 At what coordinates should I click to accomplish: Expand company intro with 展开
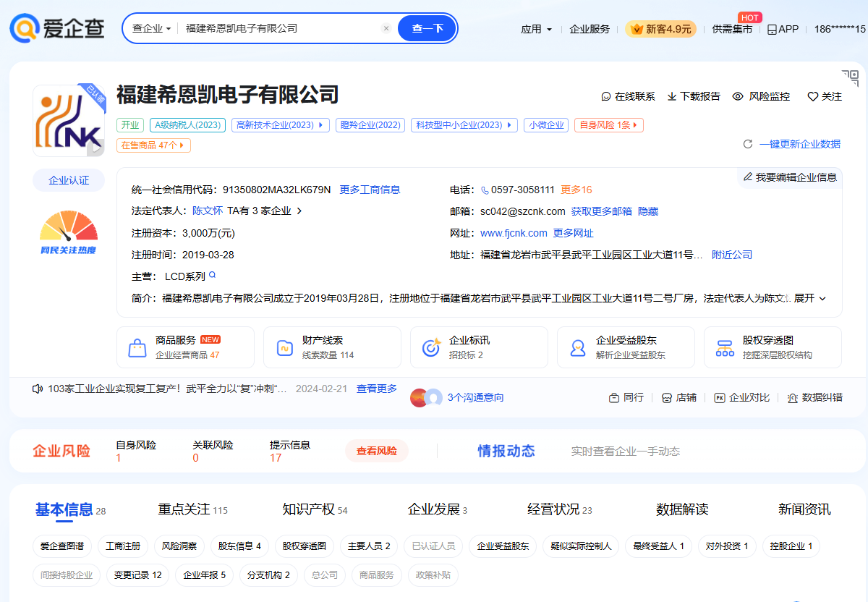pos(810,298)
